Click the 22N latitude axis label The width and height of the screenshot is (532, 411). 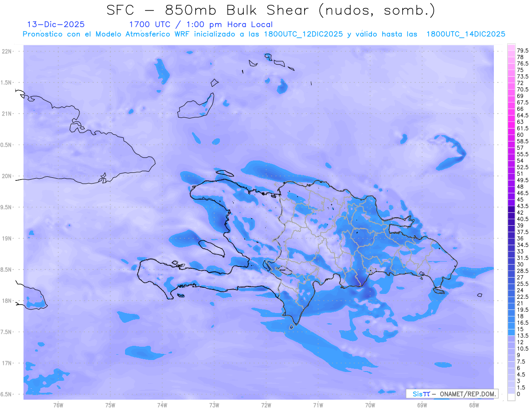[x=7, y=51]
